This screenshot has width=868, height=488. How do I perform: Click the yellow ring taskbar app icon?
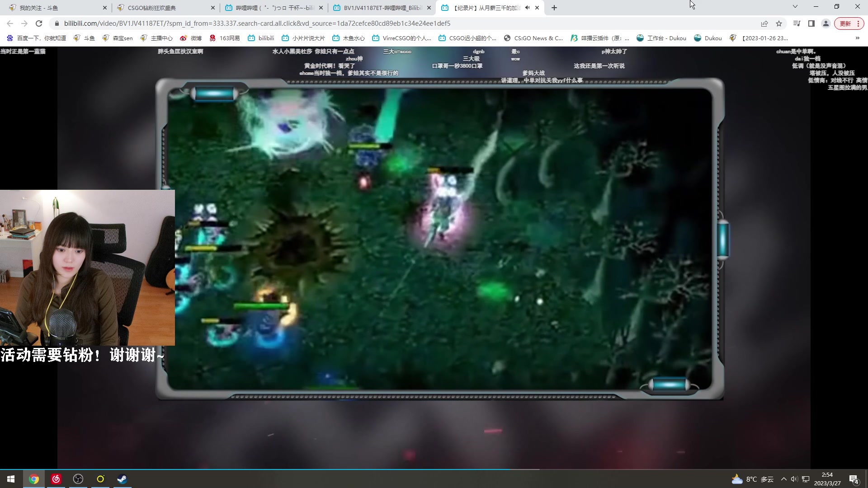pyautogui.click(x=100, y=479)
